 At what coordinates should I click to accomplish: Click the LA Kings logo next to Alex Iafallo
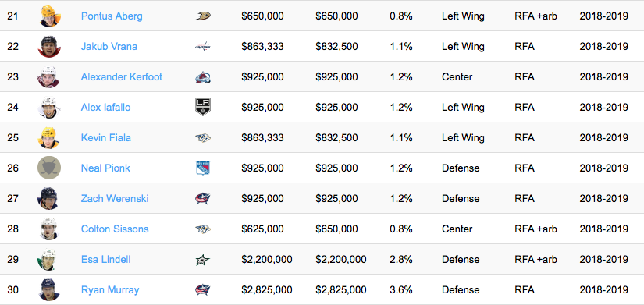click(203, 107)
